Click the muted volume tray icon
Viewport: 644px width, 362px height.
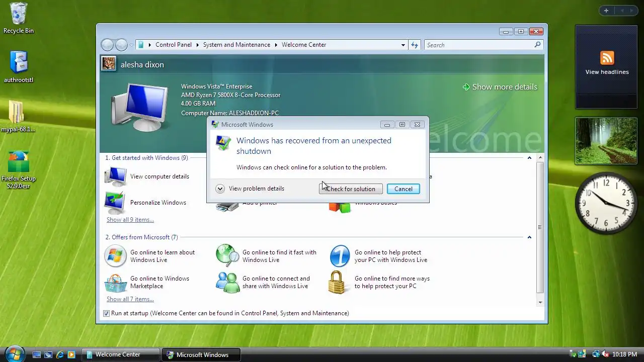point(605,354)
